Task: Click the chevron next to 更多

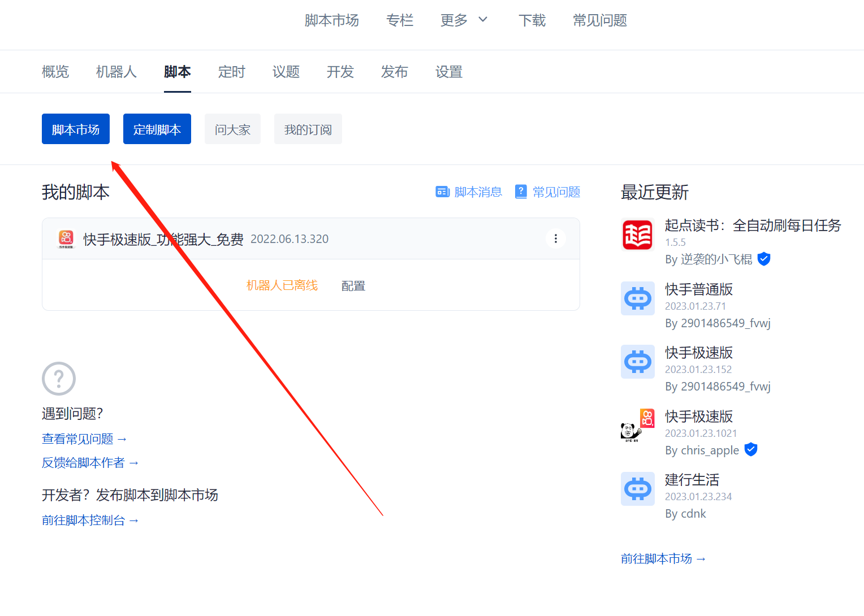Action: (x=483, y=20)
